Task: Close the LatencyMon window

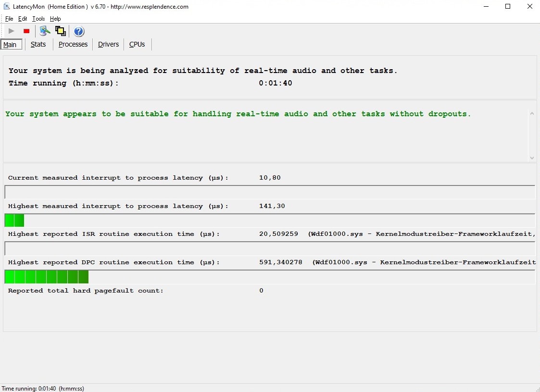Action: (x=530, y=6)
